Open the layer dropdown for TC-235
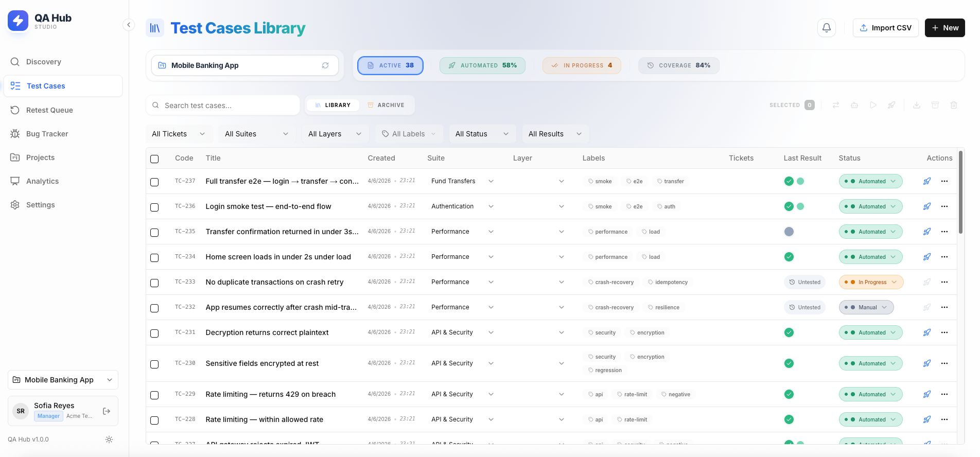The image size is (980, 457). (540, 232)
